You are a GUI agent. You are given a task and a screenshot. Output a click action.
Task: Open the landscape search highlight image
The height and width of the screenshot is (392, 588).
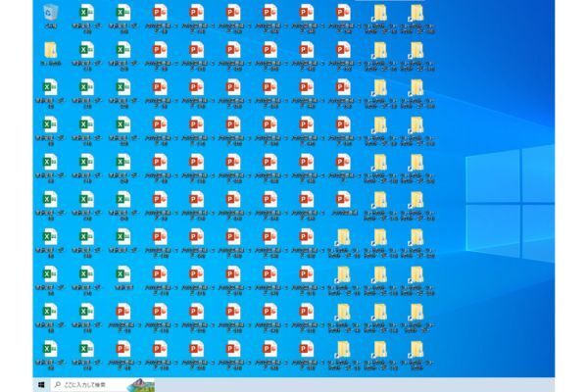click(140, 385)
